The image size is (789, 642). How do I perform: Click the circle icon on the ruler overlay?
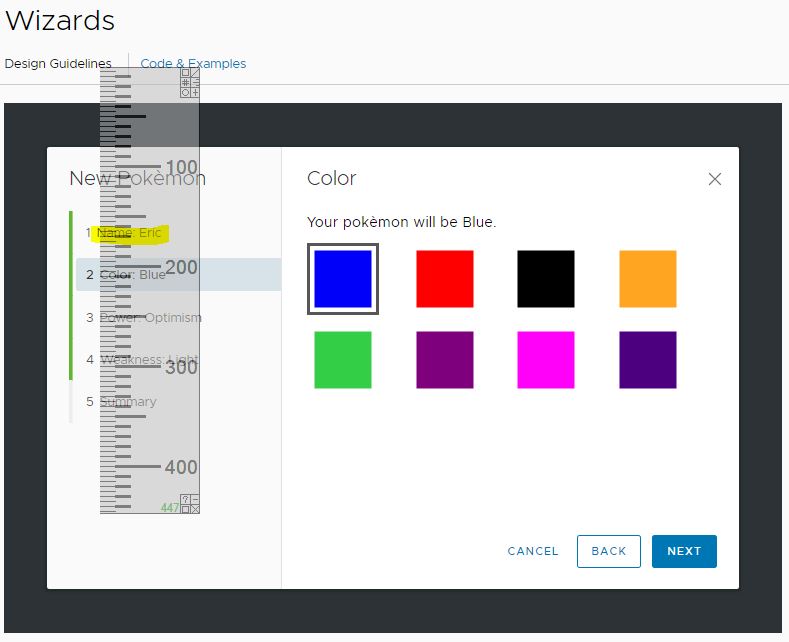coord(185,93)
